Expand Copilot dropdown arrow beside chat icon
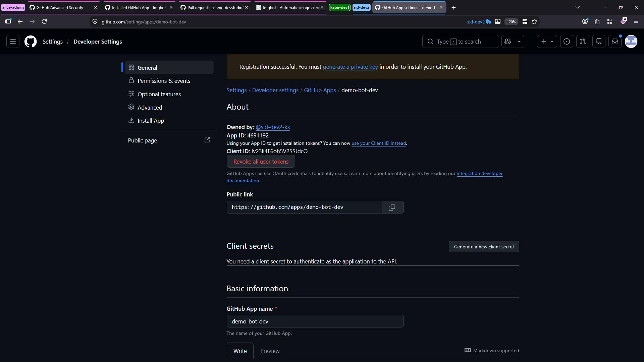The width and height of the screenshot is (644, 362). (519, 42)
